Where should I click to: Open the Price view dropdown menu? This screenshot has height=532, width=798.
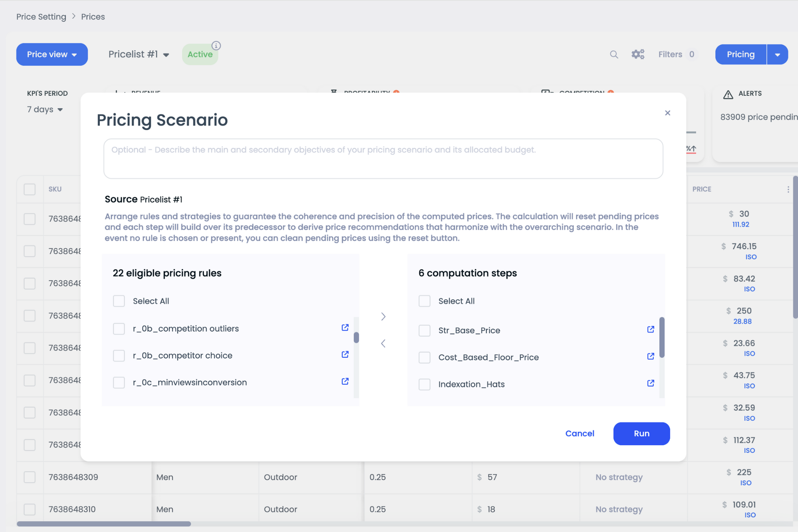click(x=51, y=54)
